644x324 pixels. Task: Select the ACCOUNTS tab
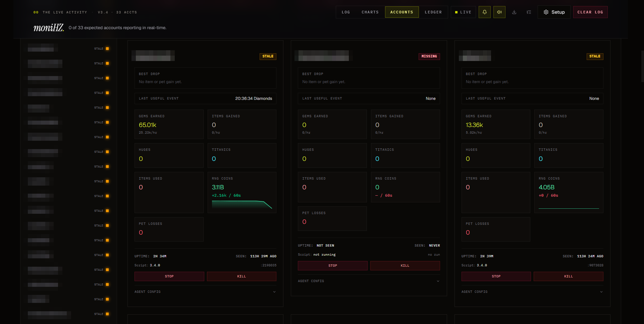point(401,12)
